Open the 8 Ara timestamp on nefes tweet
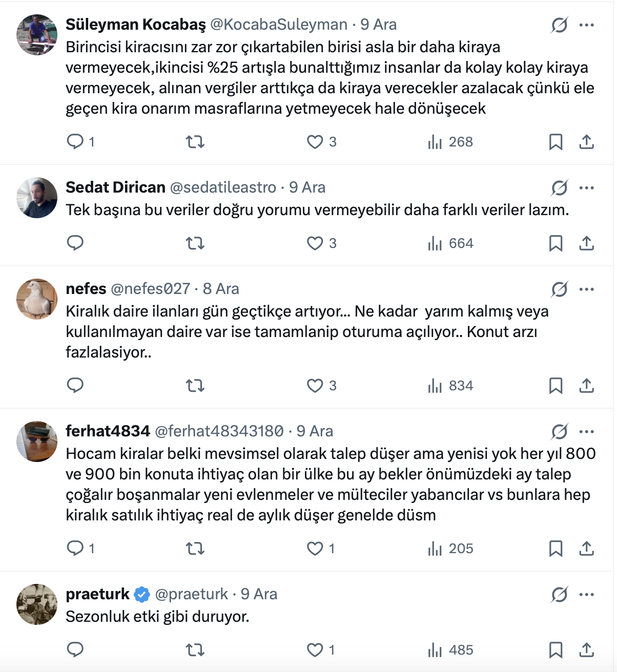This screenshot has height=672, width=617. (221, 289)
